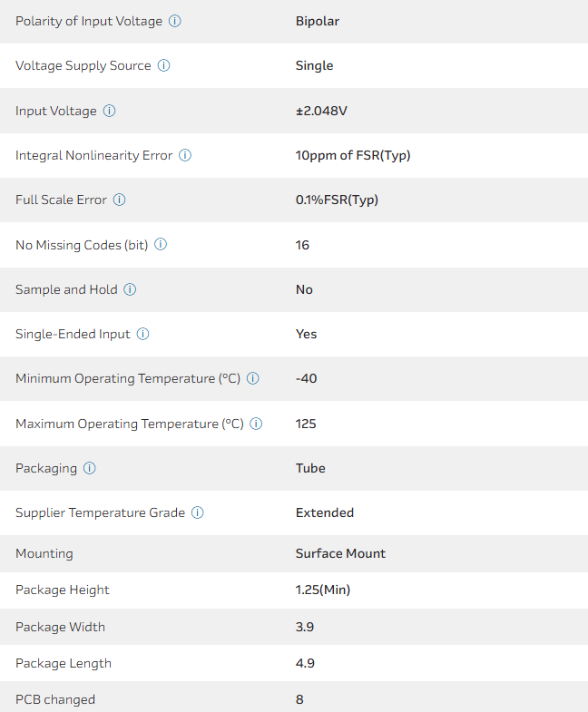Viewport: 588px width, 712px height.
Task: Show Sample and Hold info tooltip icon
Action: tap(130, 289)
